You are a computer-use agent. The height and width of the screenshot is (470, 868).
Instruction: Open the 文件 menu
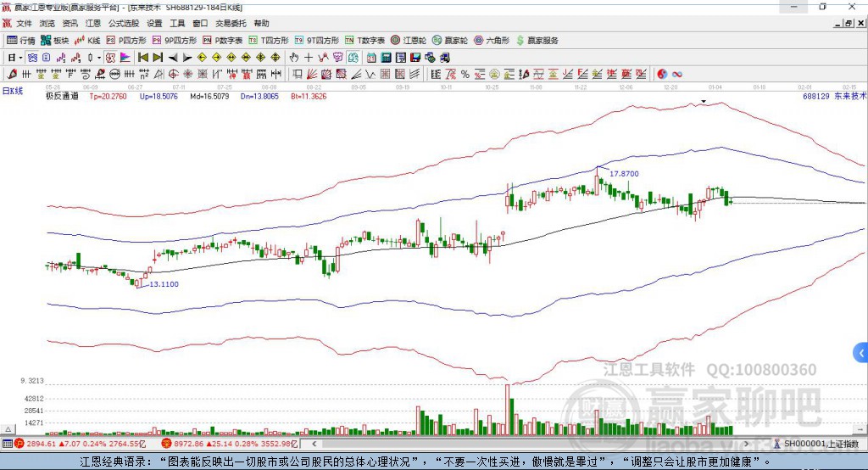tap(25, 23)
